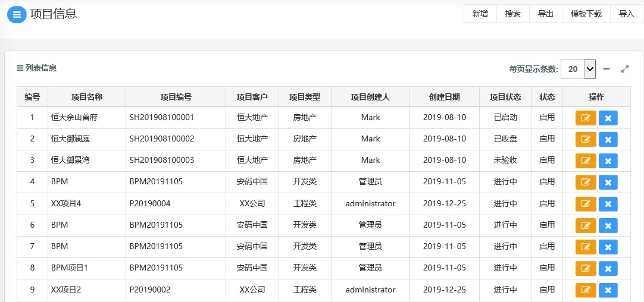Click the 导出 button
The width and height of the screenshot is (644, 302).
546,14
